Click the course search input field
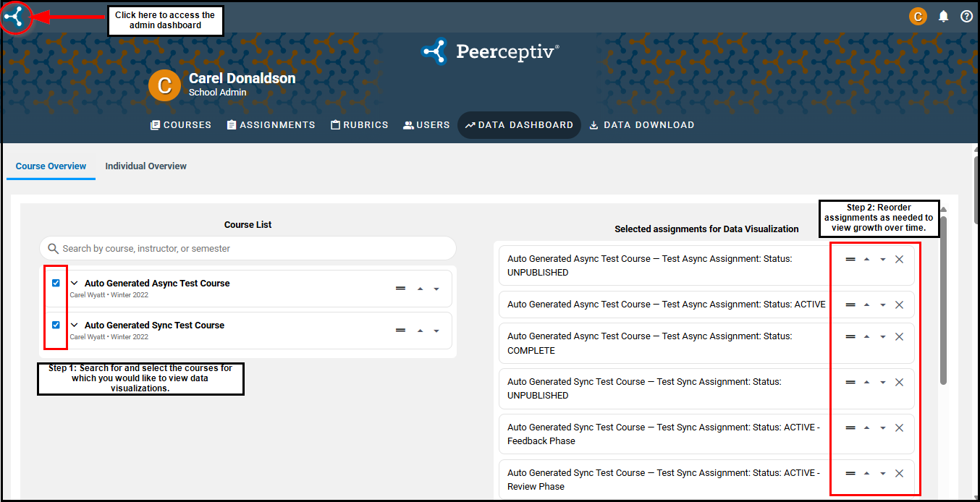The width and height of the screenshot is (980, 502). pyautogui.click(x=248, y=248)
